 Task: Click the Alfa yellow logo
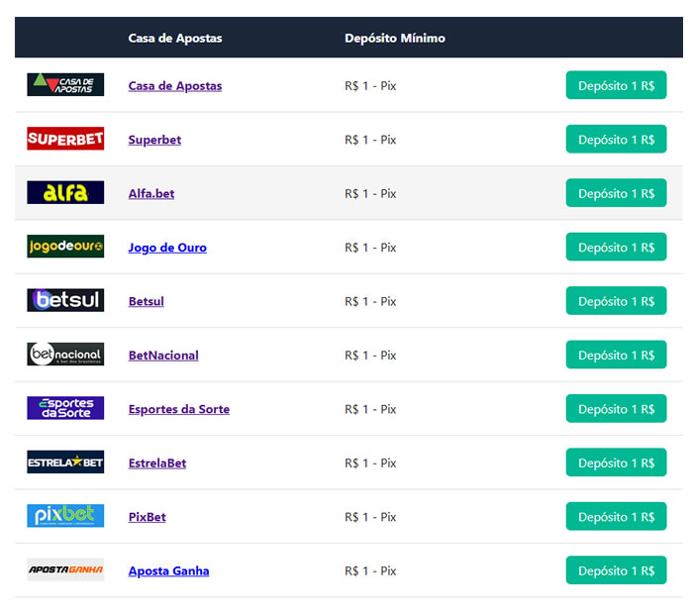pyautogui.click(x=65, y=192)
